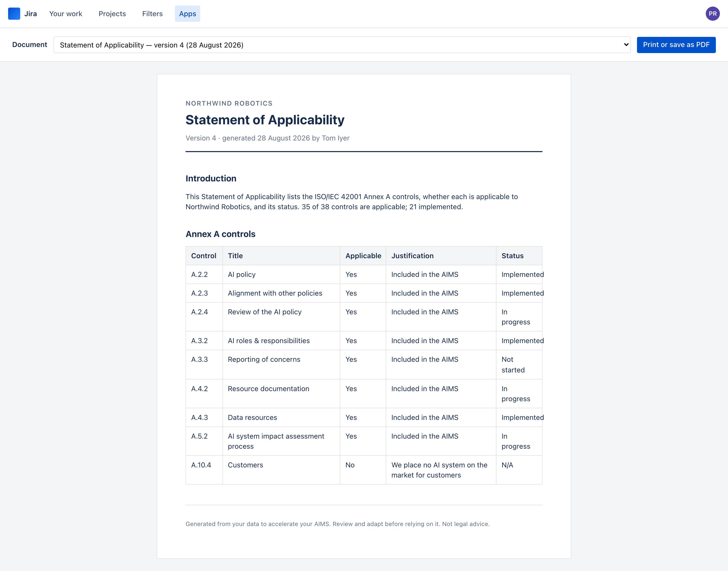Click the Statement of Applicability heading
The height and width of the screenshot is (571, 728).
point(265,120)
